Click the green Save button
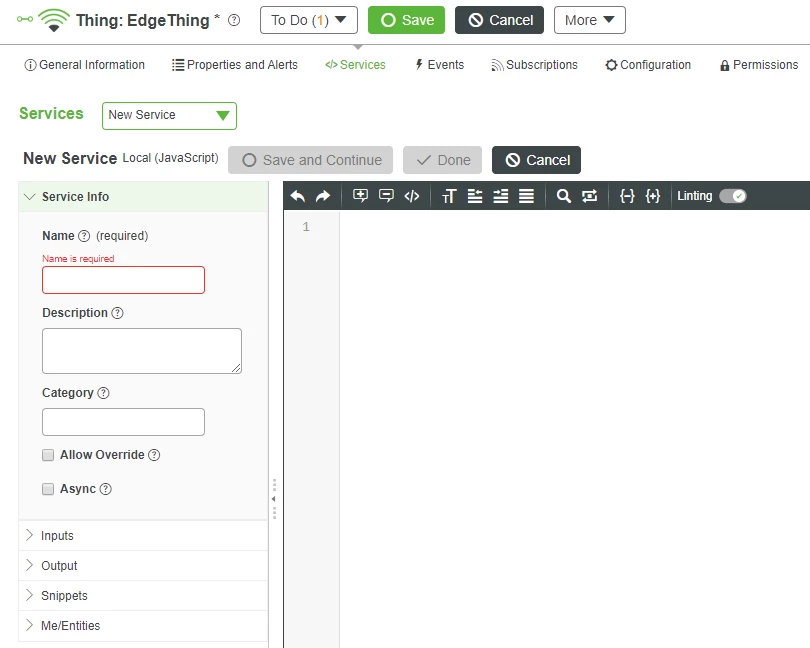This screenshot has height=648, width=810. 407,20
